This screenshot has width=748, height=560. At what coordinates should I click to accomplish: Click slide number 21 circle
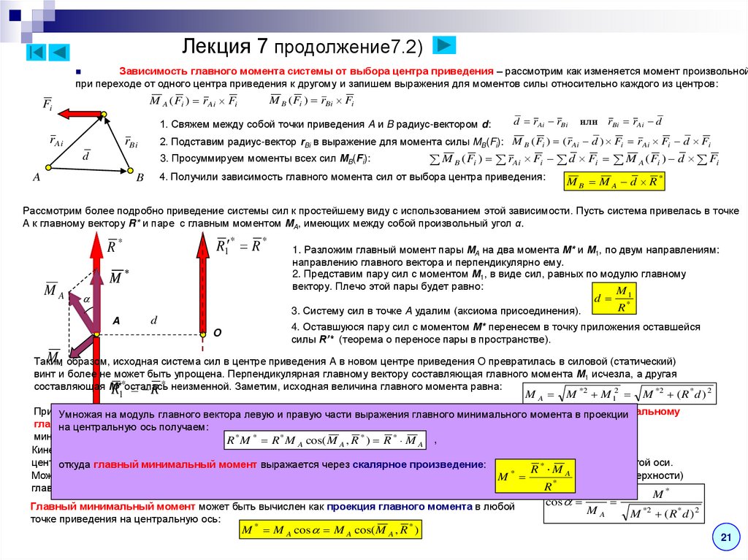(725, 537)
